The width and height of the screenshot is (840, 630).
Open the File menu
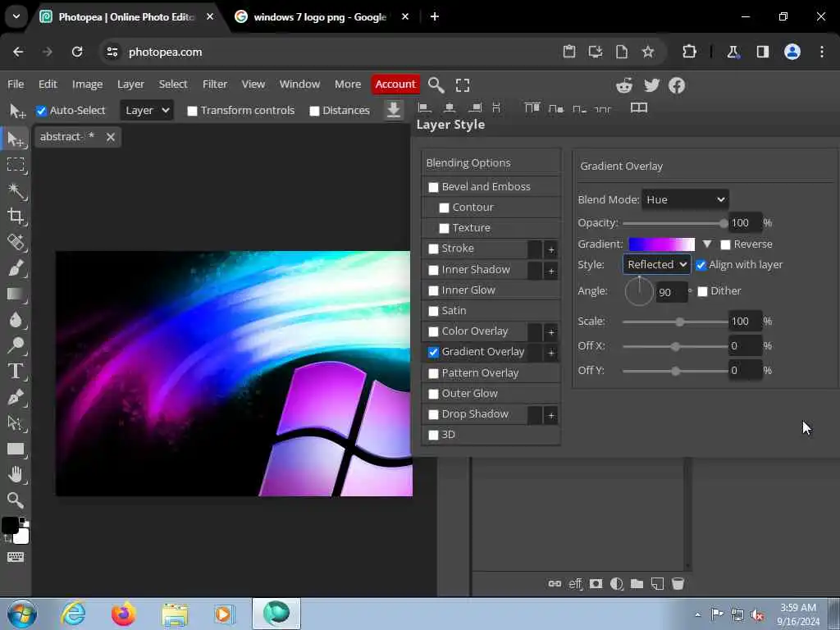pos(16,84)
